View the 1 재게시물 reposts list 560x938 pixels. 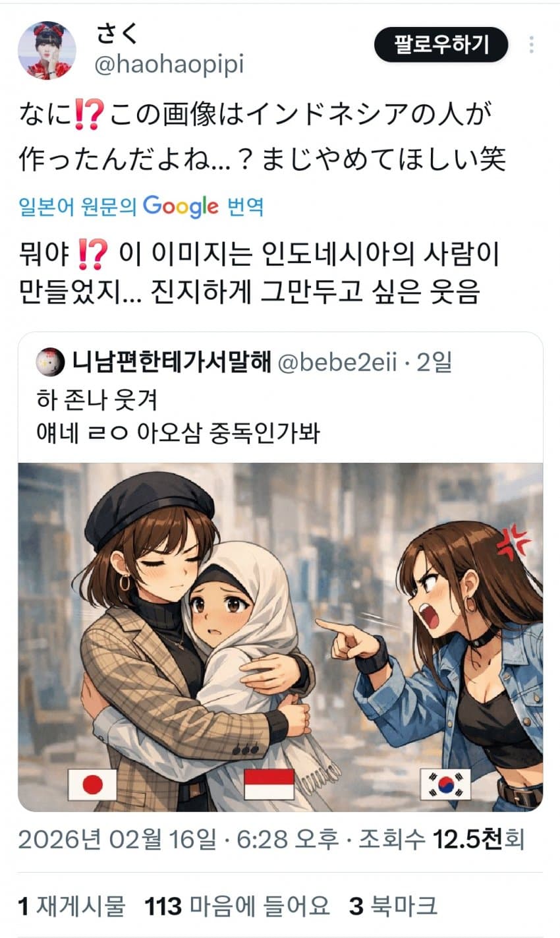tap(71, 906)
